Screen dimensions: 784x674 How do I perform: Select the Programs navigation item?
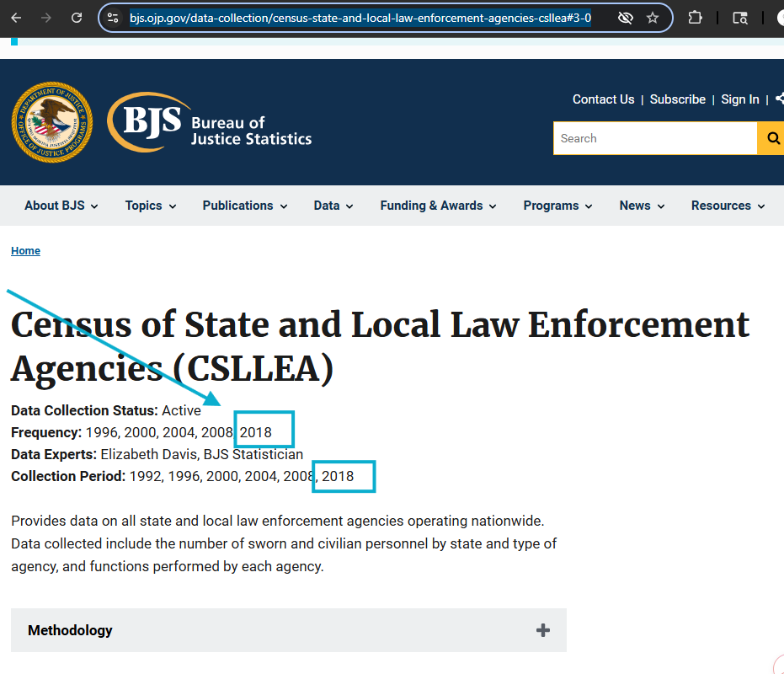tap(557, 206)
